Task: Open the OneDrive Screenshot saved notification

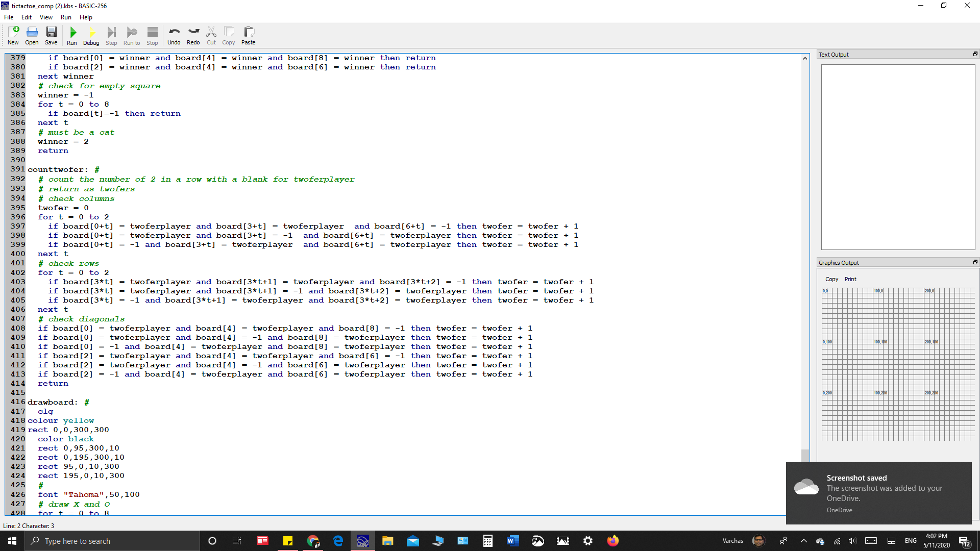Action: tap(878, 493)
